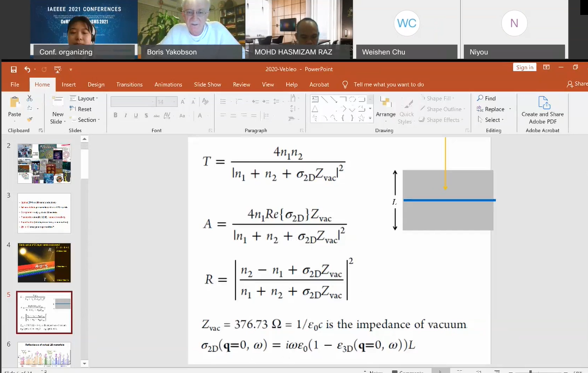Select the Text Box shape in the gallery
Viewport: 588px width, 373px height.
pyautogui.click(x=315, y=99)
